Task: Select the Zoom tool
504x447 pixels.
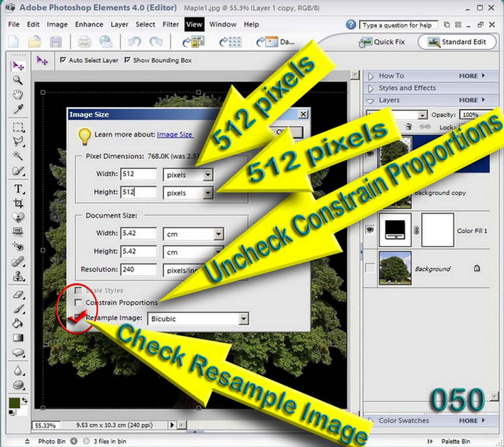Action: [17, 80]
